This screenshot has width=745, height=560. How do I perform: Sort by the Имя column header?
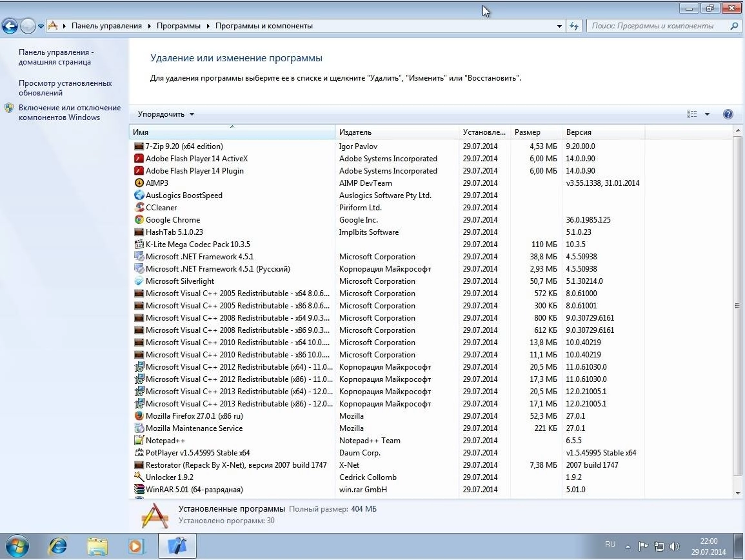click(x=232, y=132)
